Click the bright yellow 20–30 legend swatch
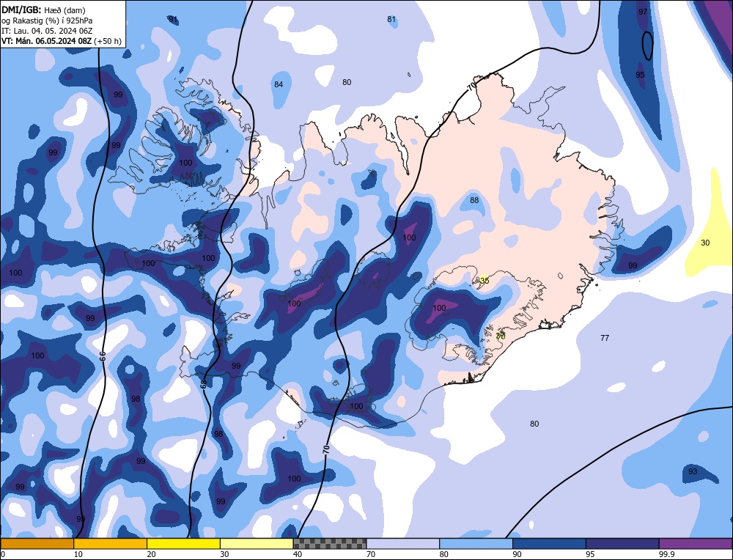This screenshot has width=733, height=560. tap(183, 544)
